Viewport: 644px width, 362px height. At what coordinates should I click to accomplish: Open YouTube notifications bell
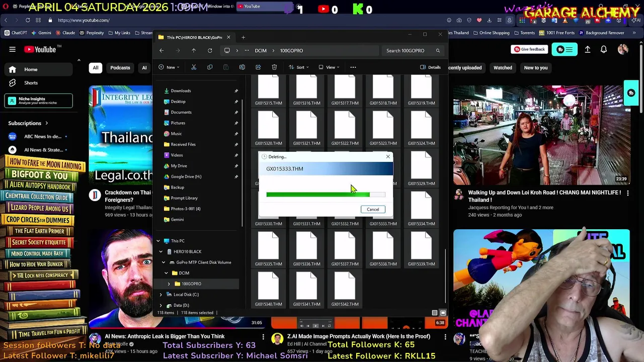pos(604,49)
